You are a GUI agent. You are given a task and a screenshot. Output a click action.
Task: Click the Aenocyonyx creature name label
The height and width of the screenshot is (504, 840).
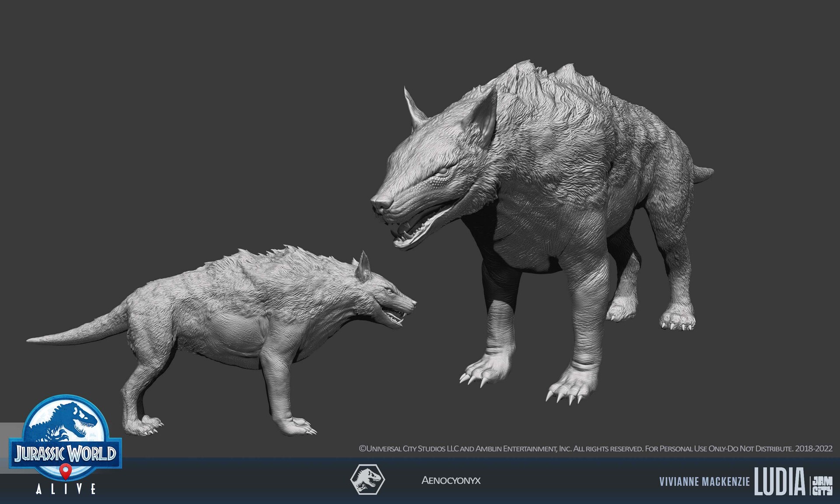(451, 480)
